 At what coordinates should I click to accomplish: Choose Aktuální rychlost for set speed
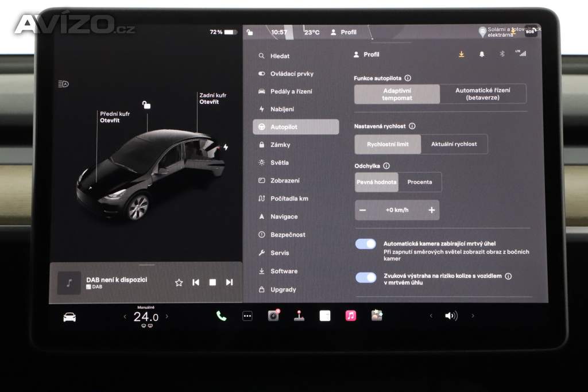click(454, 144)
